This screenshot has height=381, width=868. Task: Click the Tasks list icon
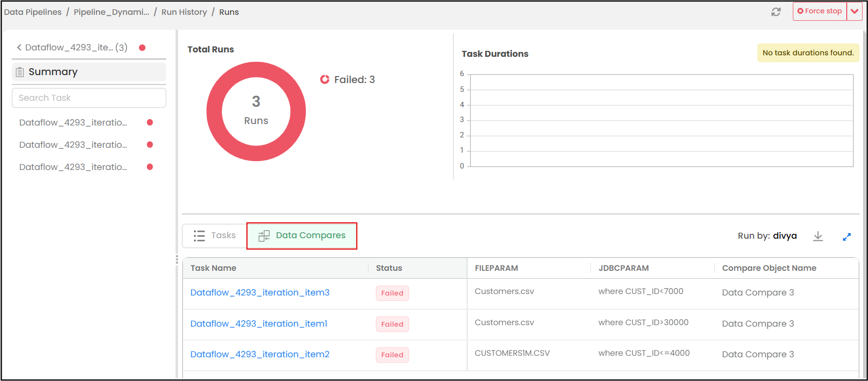pos(199,236)
